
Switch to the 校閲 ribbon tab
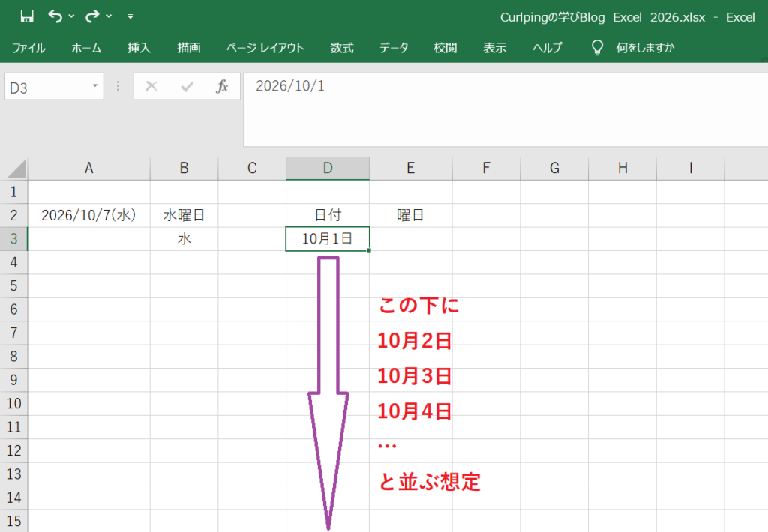(x=445, y=48)
